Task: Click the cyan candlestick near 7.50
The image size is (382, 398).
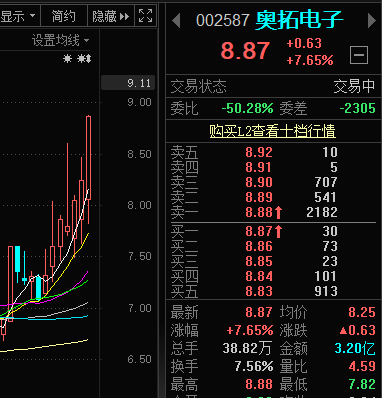Action: (x=17, y=259)
